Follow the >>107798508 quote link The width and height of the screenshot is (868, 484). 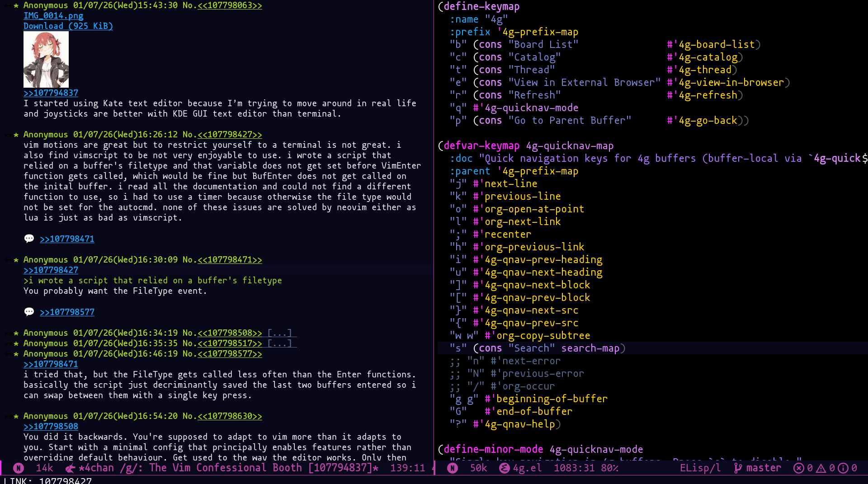[51, 427]
